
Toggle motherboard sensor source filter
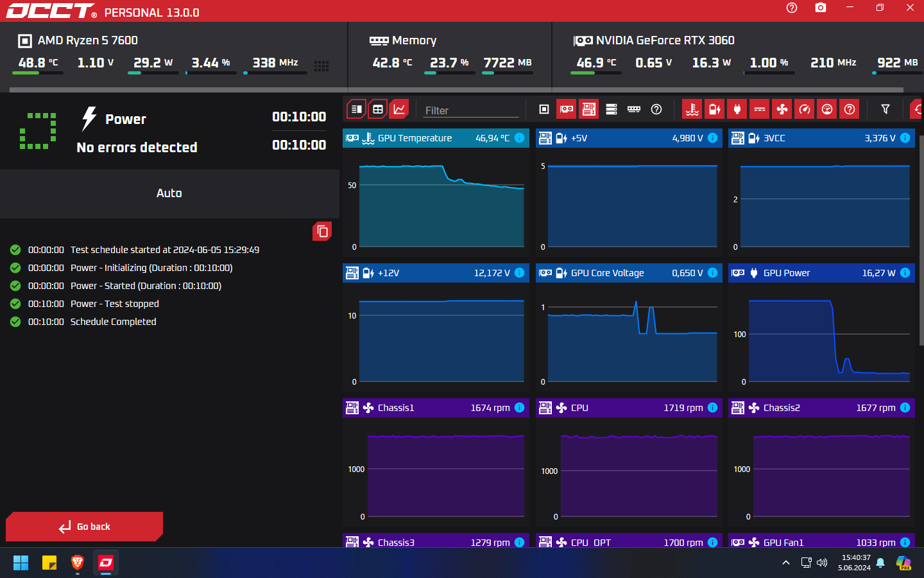pyautogui.click(x=588, y=109)
